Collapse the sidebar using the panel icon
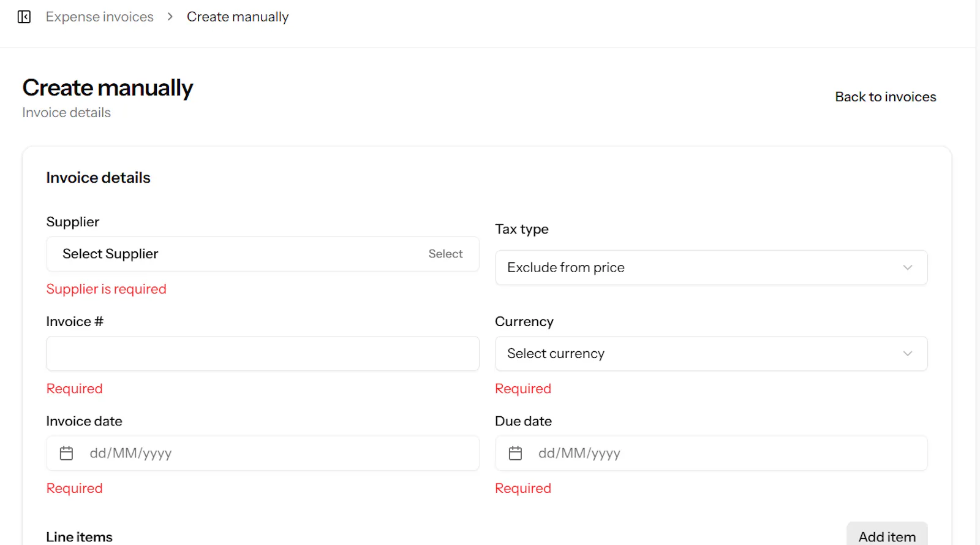The height and width of the screenshot is (545, 980). pyautogui.click(x=24, y=17)
